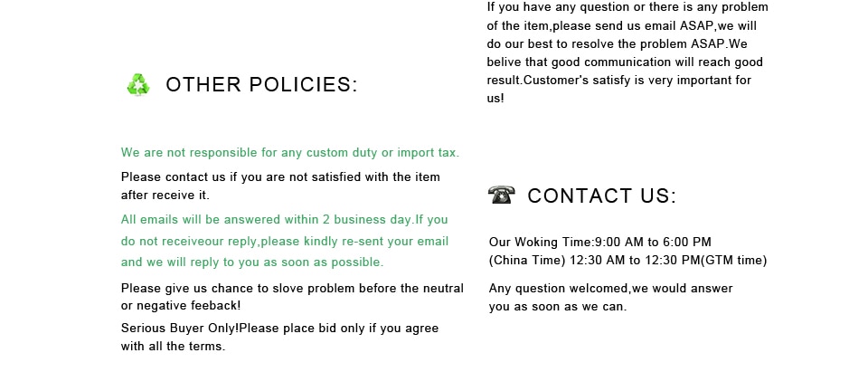Click 'please send us email ASAP' line
868x372 pixels.
(x=622, y=26)
